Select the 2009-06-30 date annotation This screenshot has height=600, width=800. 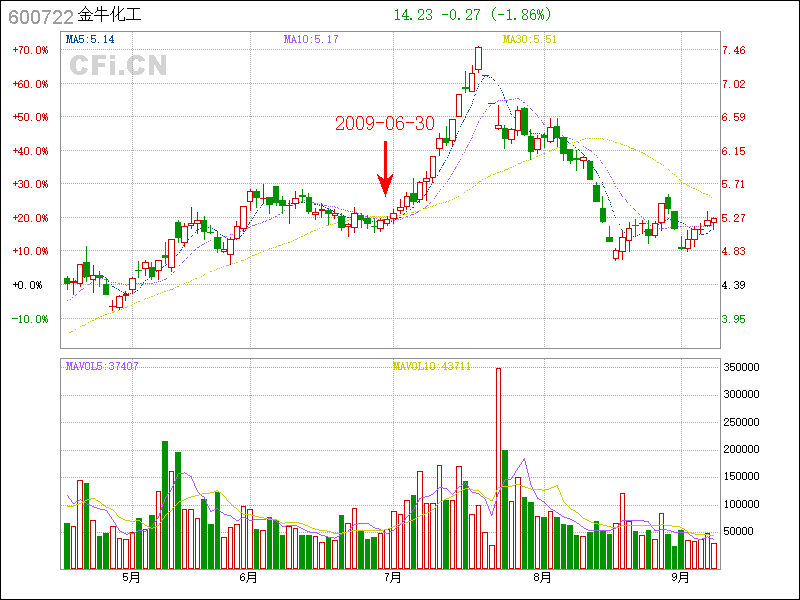click(x=385, y=124)
